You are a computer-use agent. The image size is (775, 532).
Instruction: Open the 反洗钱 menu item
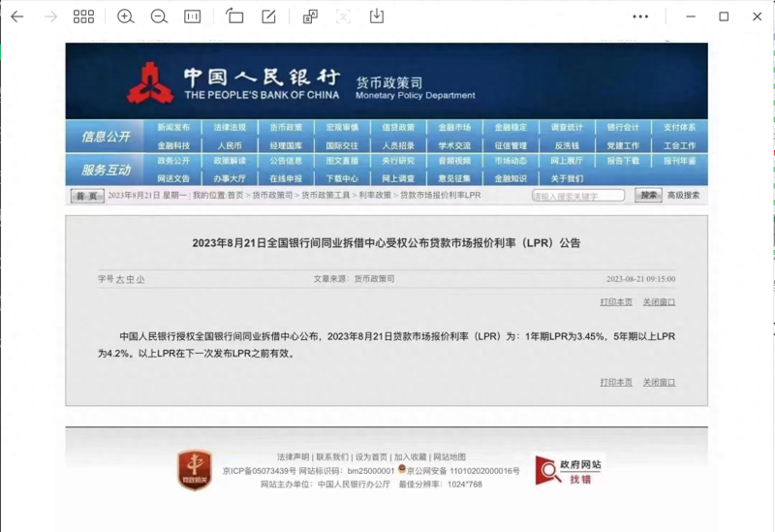[x=567, y=146]
